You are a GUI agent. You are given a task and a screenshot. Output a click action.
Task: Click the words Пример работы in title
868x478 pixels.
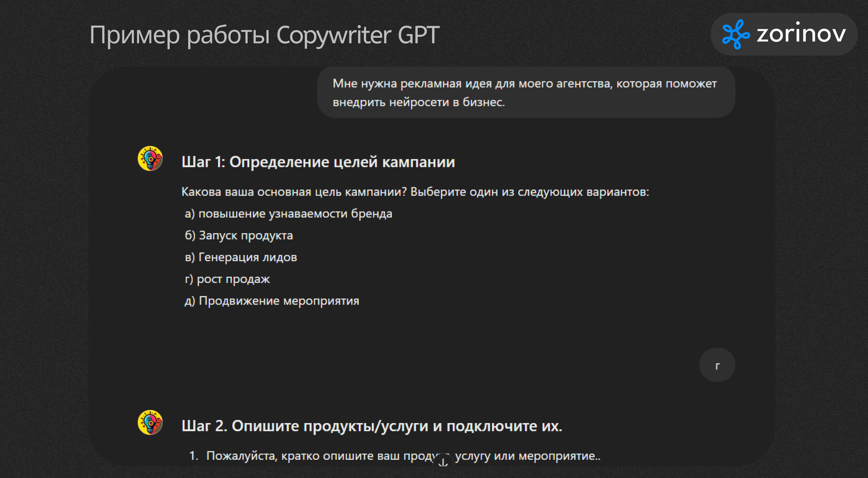click(179, 35)
